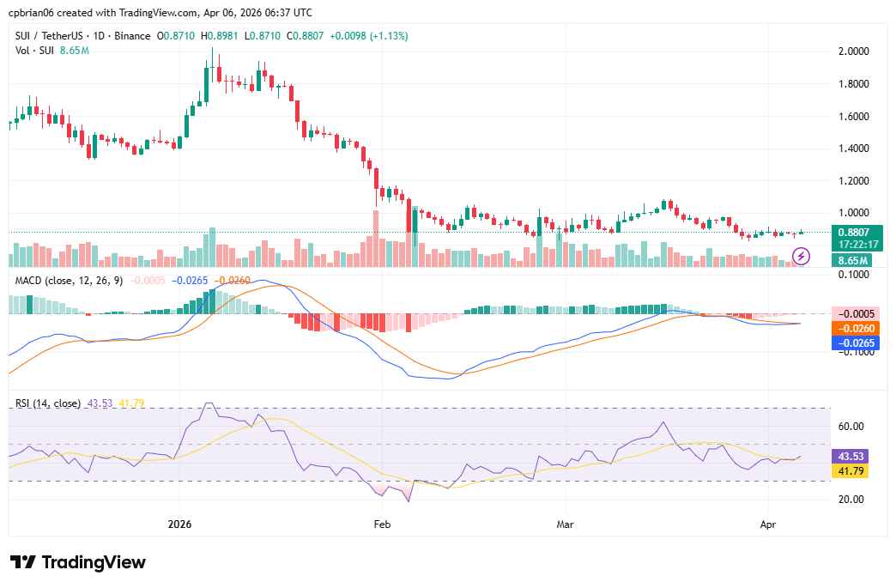Click the 2026 label on the time axis
Viewport: 896px width, 588px height.
point(179,524)
